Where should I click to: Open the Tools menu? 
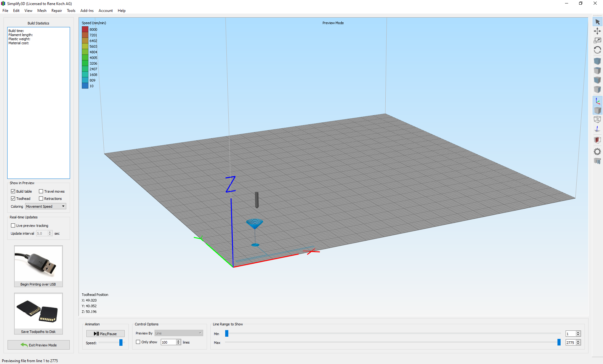[71, 10]
